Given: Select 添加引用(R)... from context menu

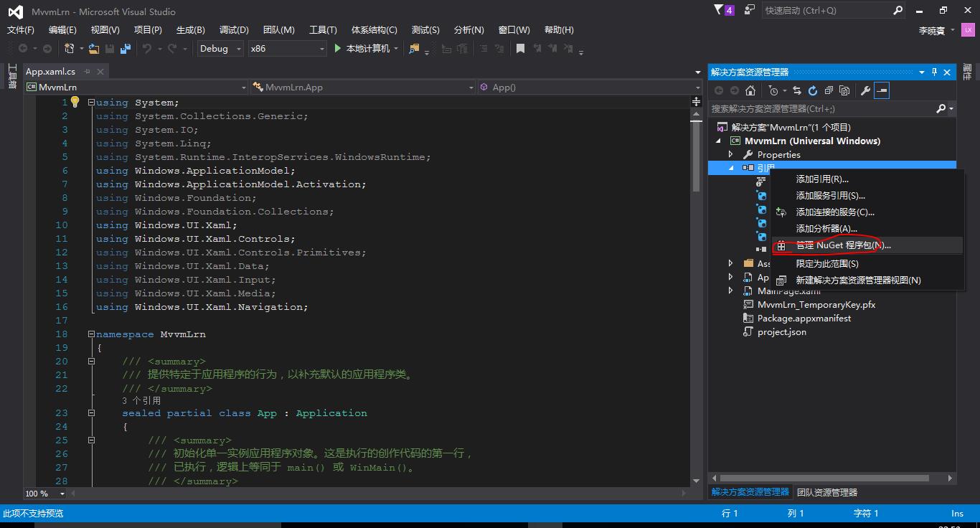Looking at the screenshot, I should [x=867, y=179].
